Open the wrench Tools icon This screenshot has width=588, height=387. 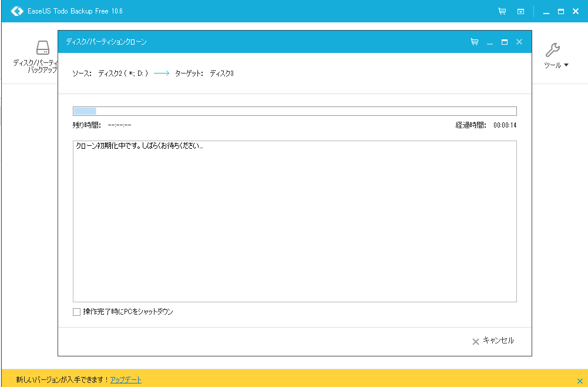click(553, 50)
